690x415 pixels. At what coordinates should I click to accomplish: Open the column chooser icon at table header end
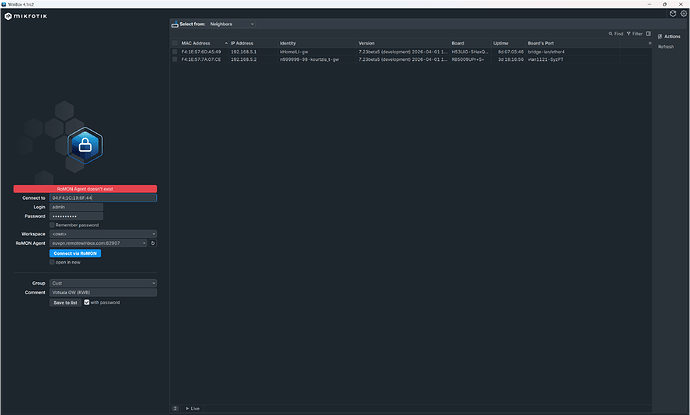point(650,43)
